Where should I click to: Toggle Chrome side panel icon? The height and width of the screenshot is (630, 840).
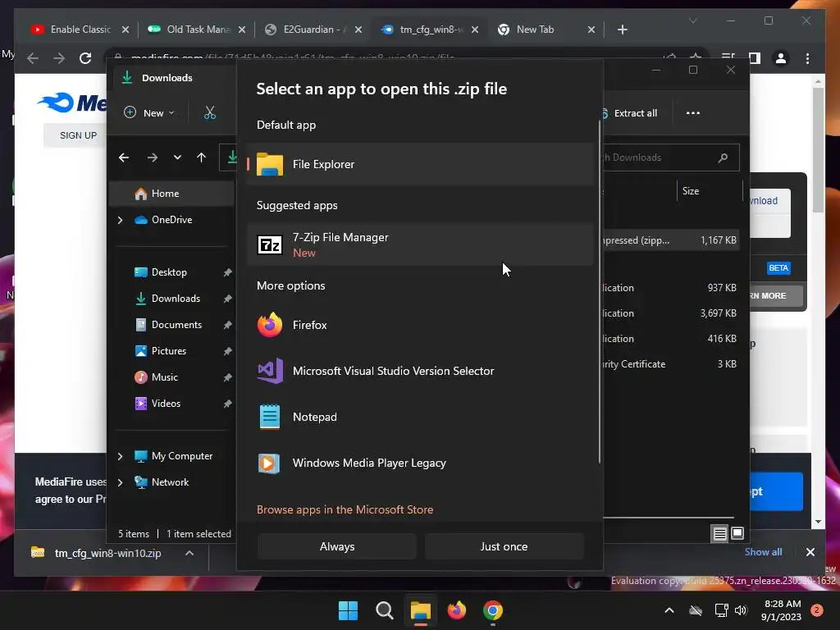[755, 58]
